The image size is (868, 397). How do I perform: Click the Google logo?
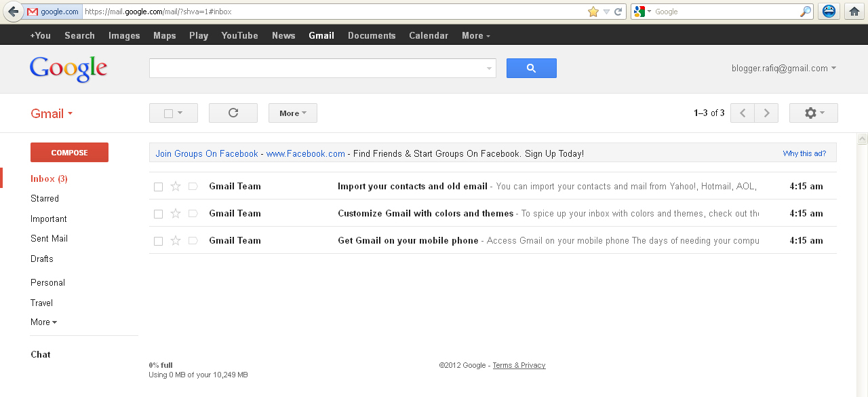coord(68,69)
